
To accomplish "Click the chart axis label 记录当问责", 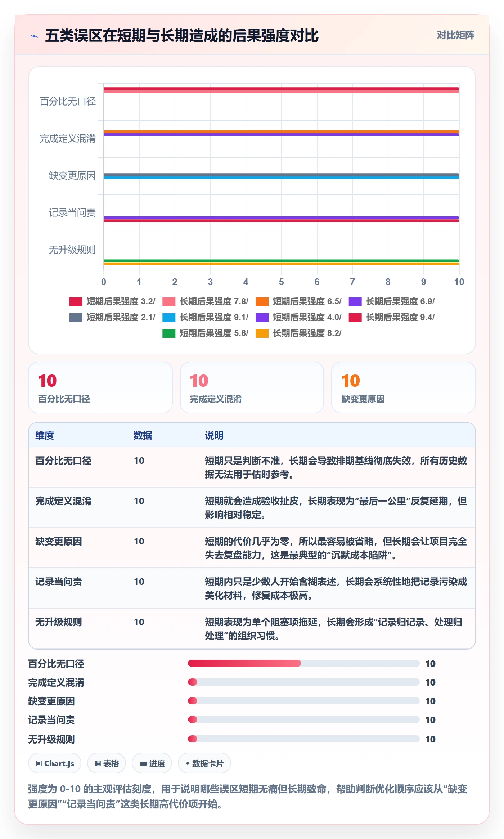I will point(72,213).
